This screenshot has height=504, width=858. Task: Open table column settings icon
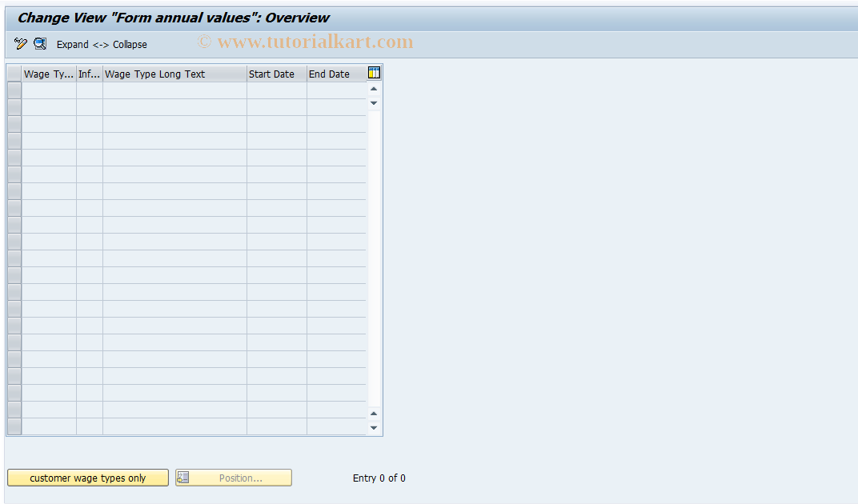(374, 73)
